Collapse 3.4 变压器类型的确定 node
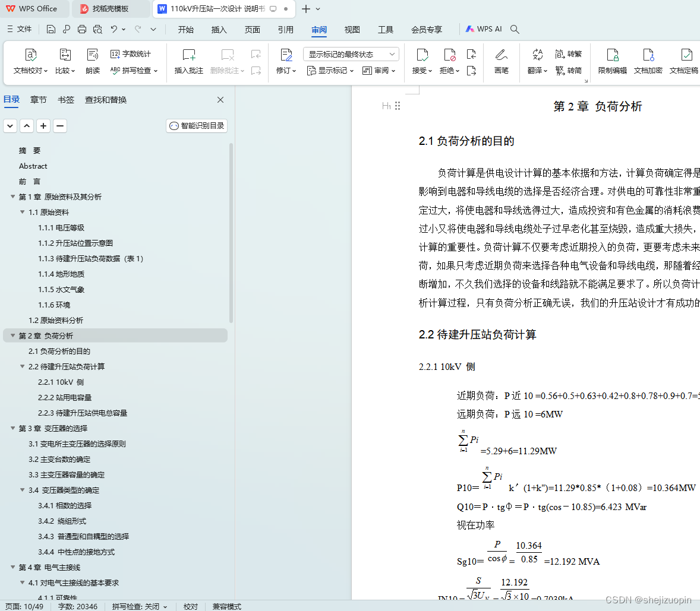Screen dimensions: 700x611 [23, 490]
